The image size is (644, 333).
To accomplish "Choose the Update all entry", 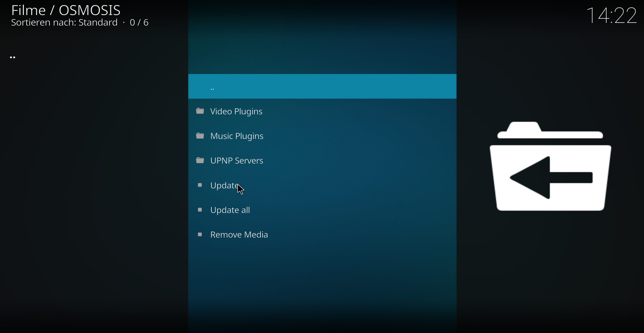I will 322,210.
